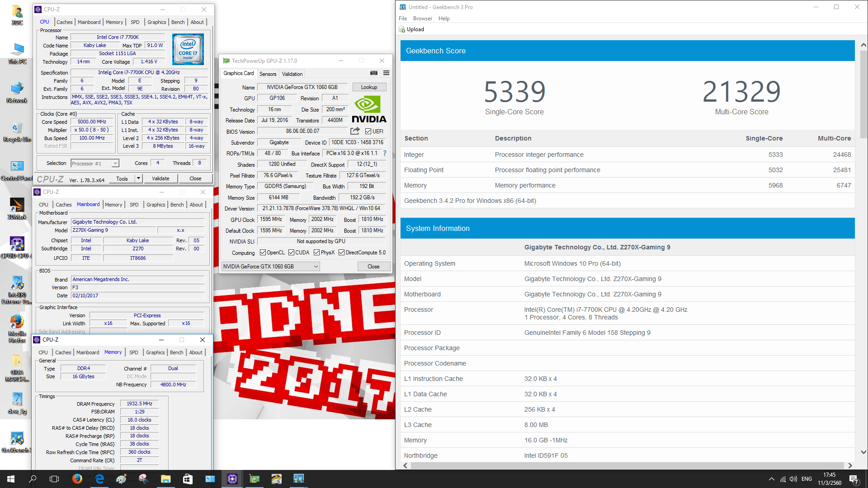The image size is (868, 488).
Task: Open the Validation tab in GPU-Z
Action: coord(292,74)
